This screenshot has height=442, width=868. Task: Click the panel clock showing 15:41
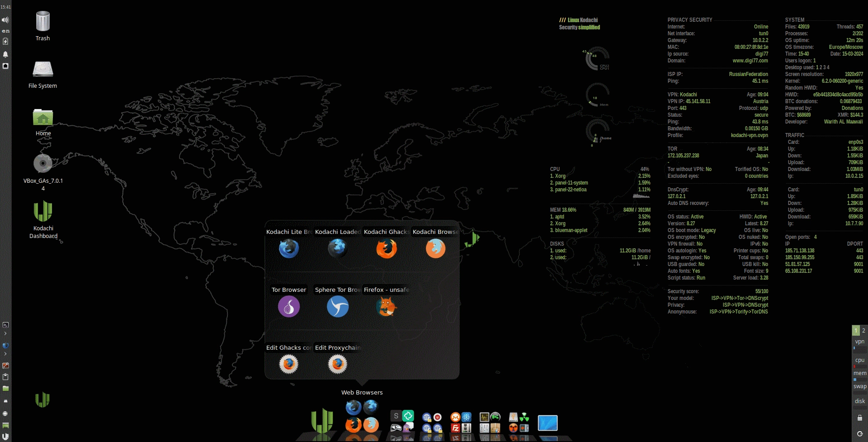[5, 7]
